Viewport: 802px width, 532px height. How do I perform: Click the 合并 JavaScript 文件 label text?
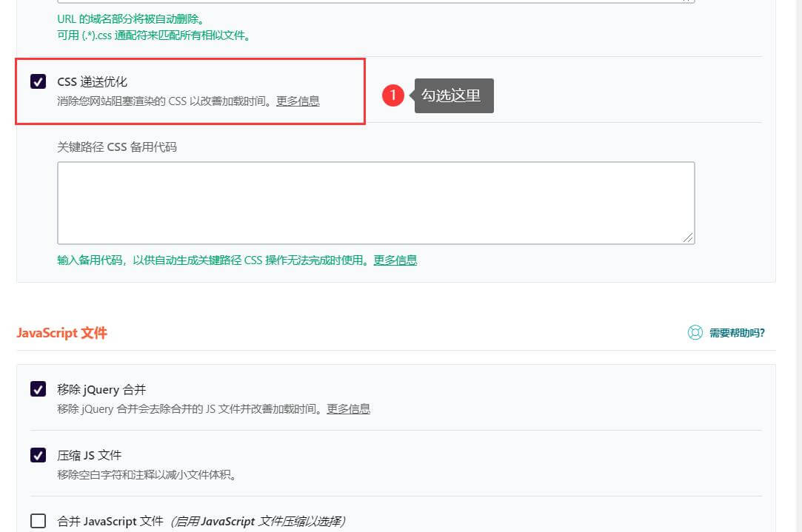(x=110, y=521)
